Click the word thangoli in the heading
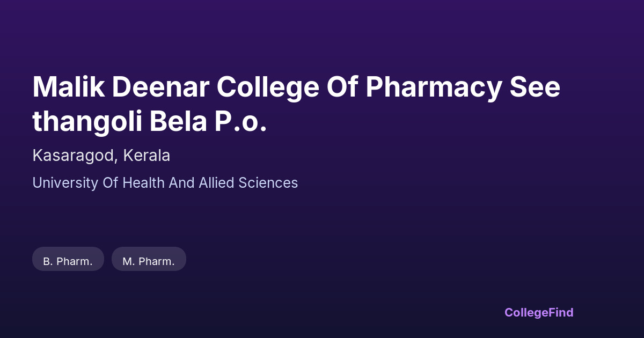644x338 pixels. pyautogui.click(x=87, y=121)
